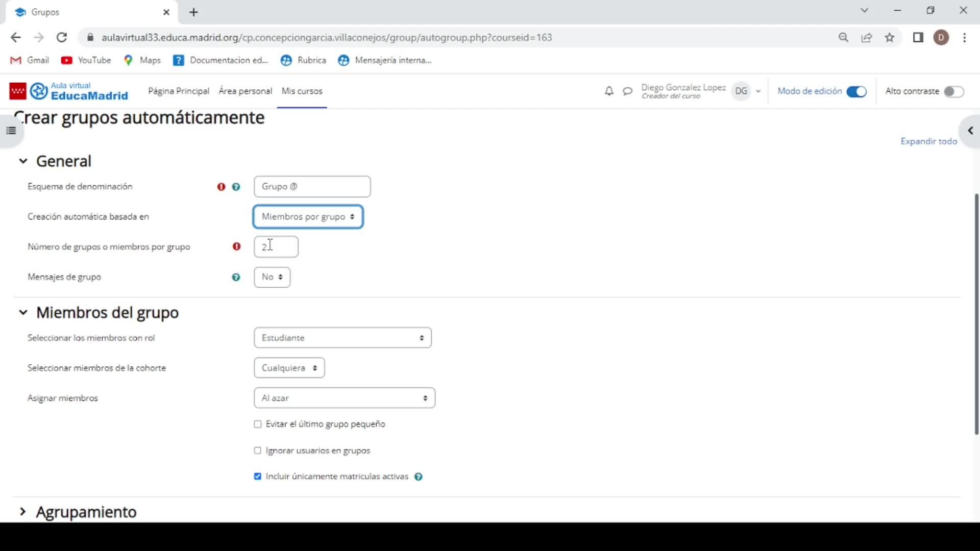The image size is (980, 551).
Task: Open the messages speech bubble icon
Action: pos(627,91)
